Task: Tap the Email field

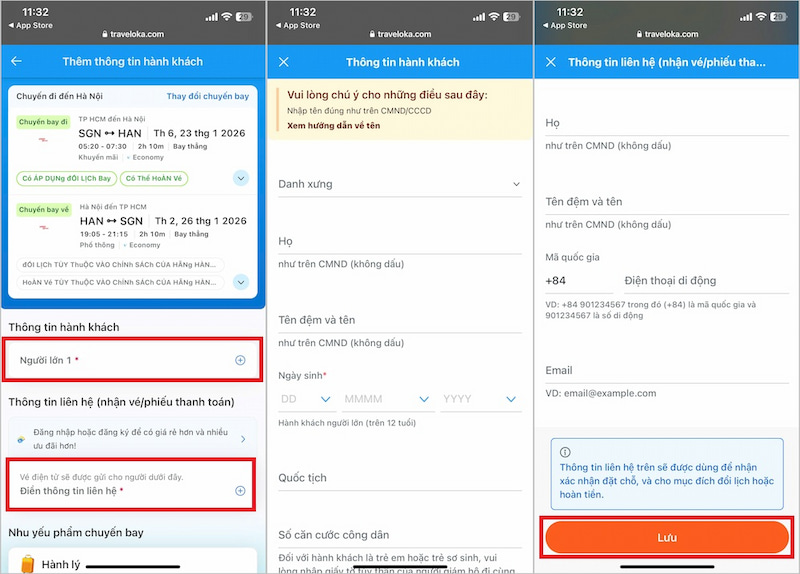Action: pos(667,370)
